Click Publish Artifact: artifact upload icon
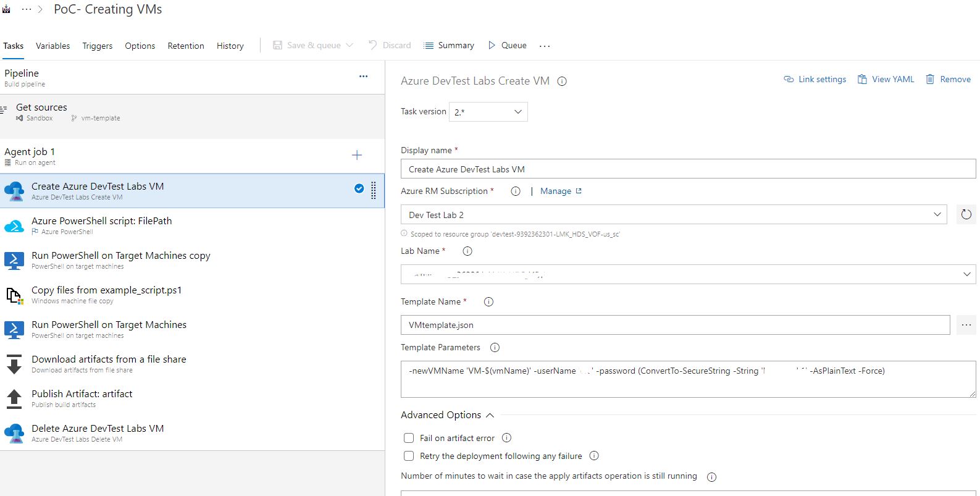This screenshot has width=980, height=496. tap(14, 398)
